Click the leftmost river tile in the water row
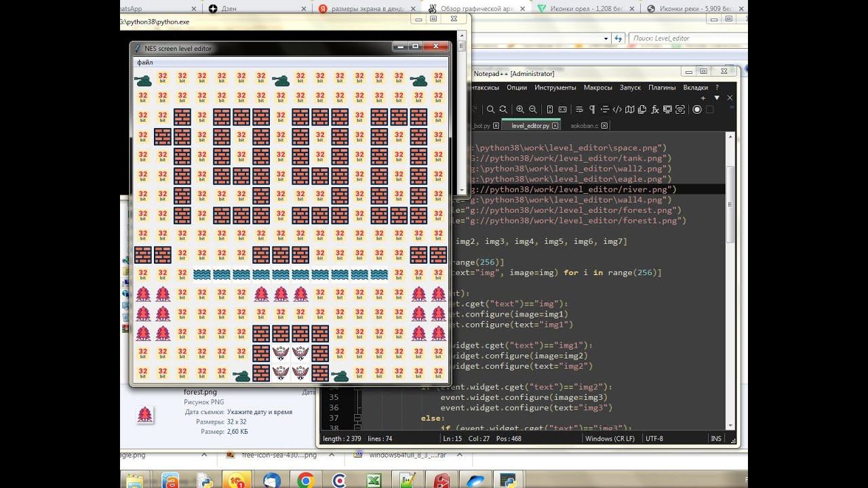 tap(202, 274)
